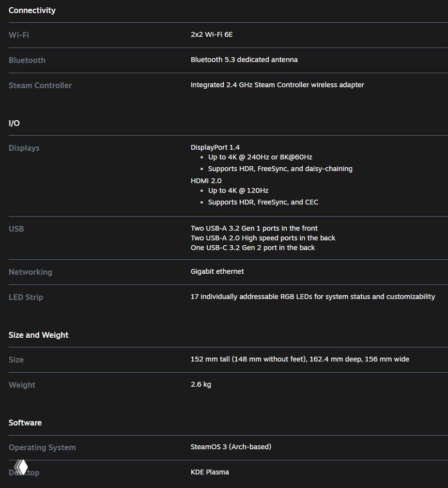Image resolution: width=448 pixels, height=488 pixels.
Task: Click the Software section heading
Action: pos(25,423)
